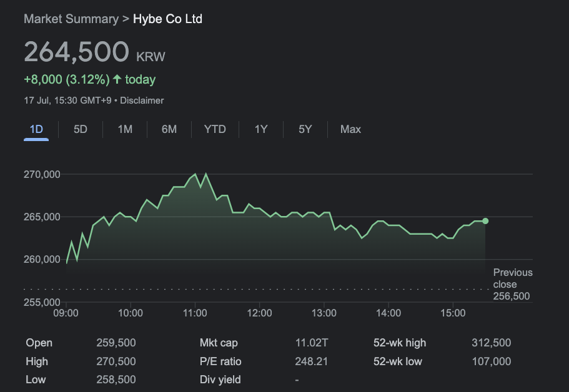Select the YTD tab
Screen dimensions: 569x392
coord(215,129)
